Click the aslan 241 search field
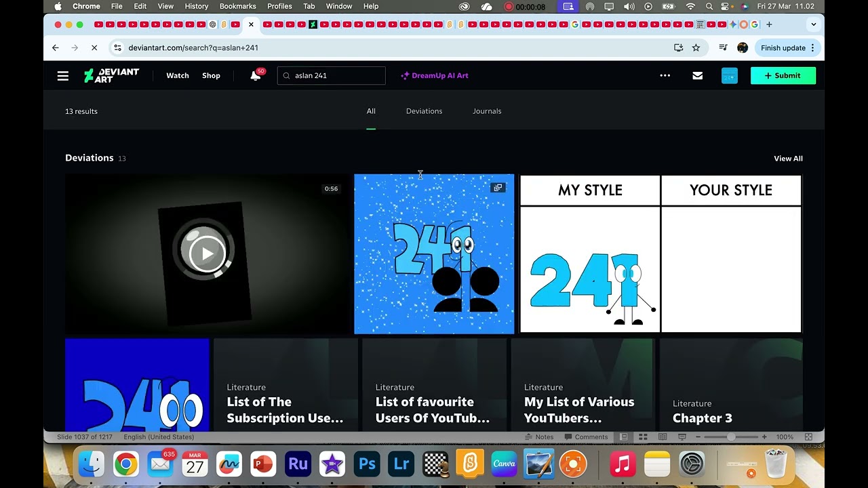Viewport: 868px width, 488px height. click(x=331, y=75)
